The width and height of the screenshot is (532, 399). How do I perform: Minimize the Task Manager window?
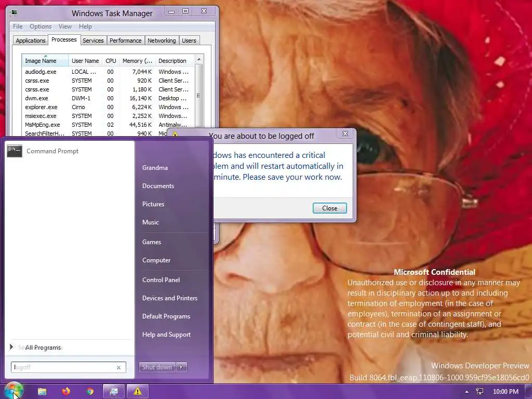coord(171,11)
